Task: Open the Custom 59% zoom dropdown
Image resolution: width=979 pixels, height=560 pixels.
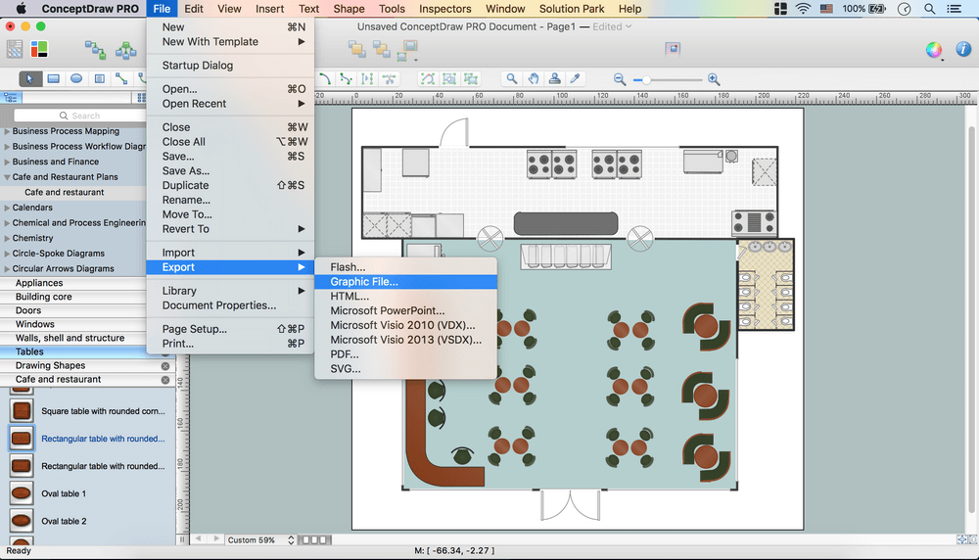Action: tap(260, 539)
